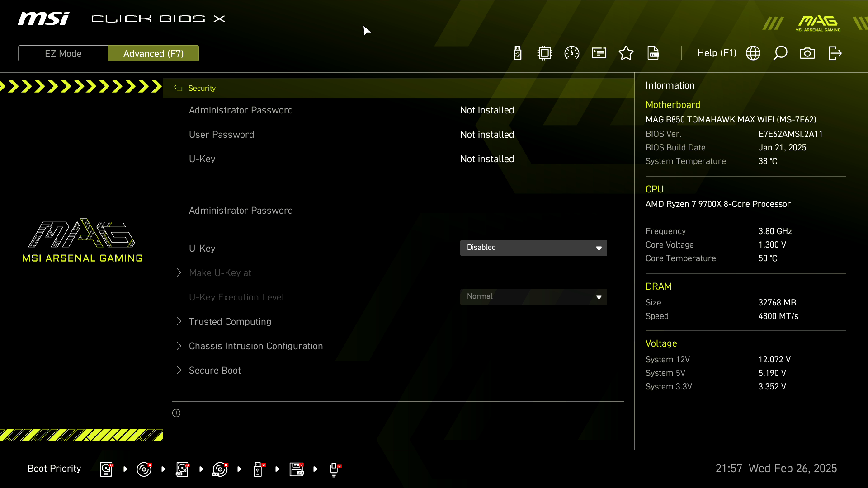The width and height of the screenshot is (868, 488).
Task: Click Help (F1)
Action: click(x=717, y=53)
